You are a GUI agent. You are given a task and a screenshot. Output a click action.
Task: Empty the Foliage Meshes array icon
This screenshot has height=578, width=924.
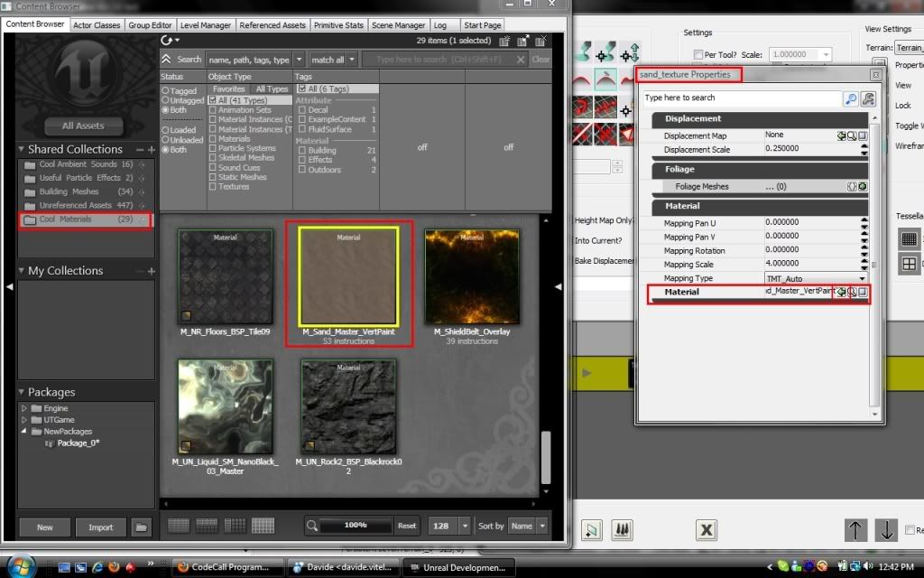click(x=852, y=186)
